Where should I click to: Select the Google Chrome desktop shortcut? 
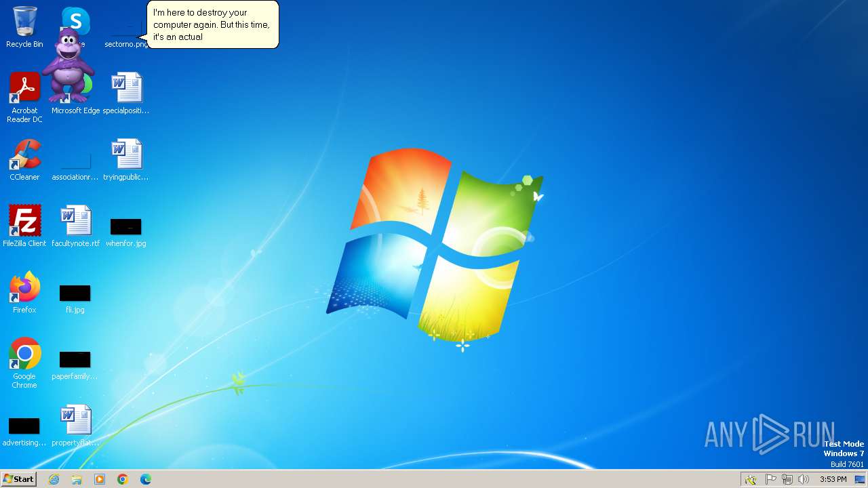pyautogui.click(x=24, y=363)
